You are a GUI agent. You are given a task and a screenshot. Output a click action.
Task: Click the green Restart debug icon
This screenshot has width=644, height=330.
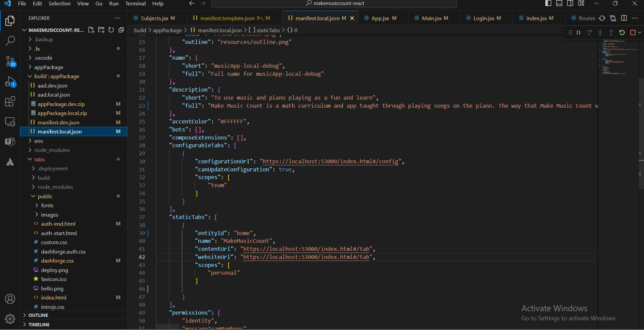[623, 33]
